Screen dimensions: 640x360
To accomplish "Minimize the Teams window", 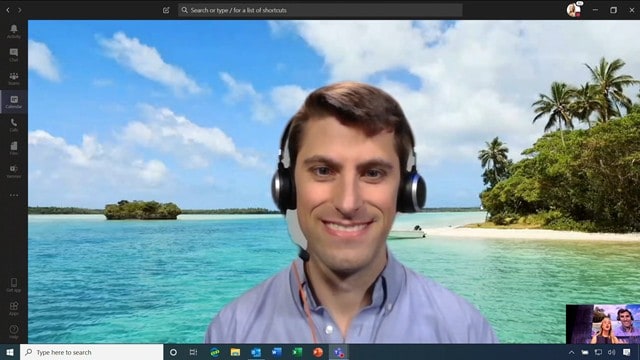I will tap(596, 10).
